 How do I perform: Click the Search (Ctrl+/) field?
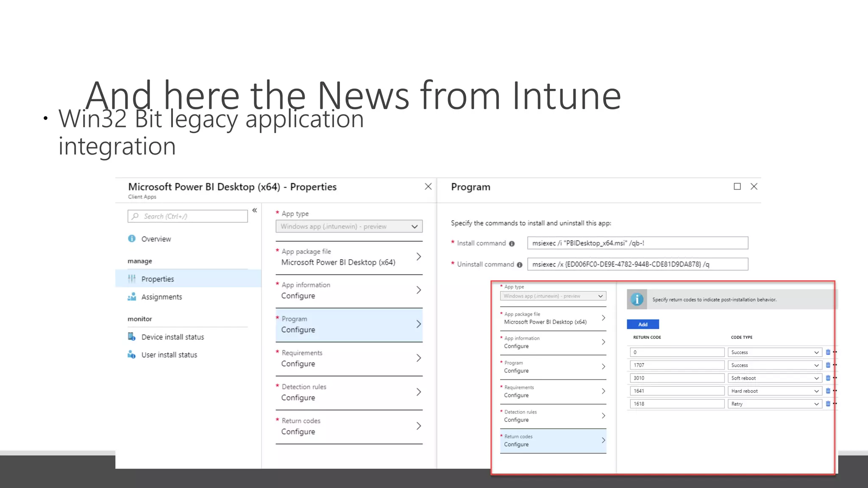188,216
